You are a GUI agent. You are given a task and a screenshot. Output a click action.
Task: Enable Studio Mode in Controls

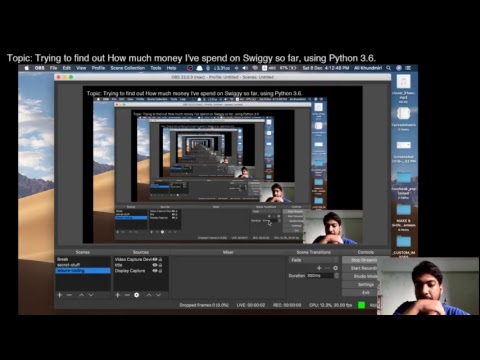point(360,276)
